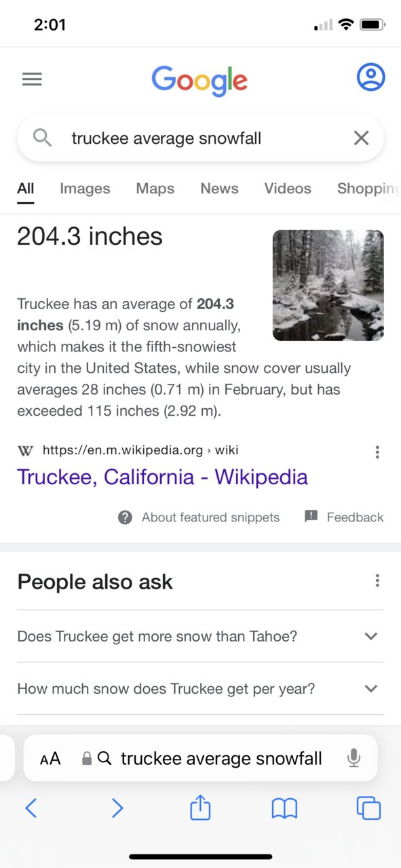Open People also ask options menu
Image resolution: width=401 pixels, height=868 pixels.
[377, 581]
